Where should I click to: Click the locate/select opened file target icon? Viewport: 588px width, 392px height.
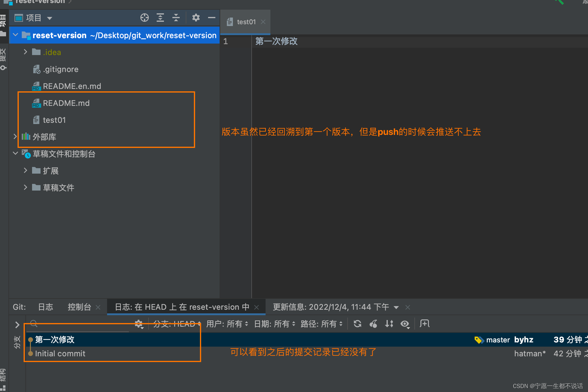pos(145,18)
